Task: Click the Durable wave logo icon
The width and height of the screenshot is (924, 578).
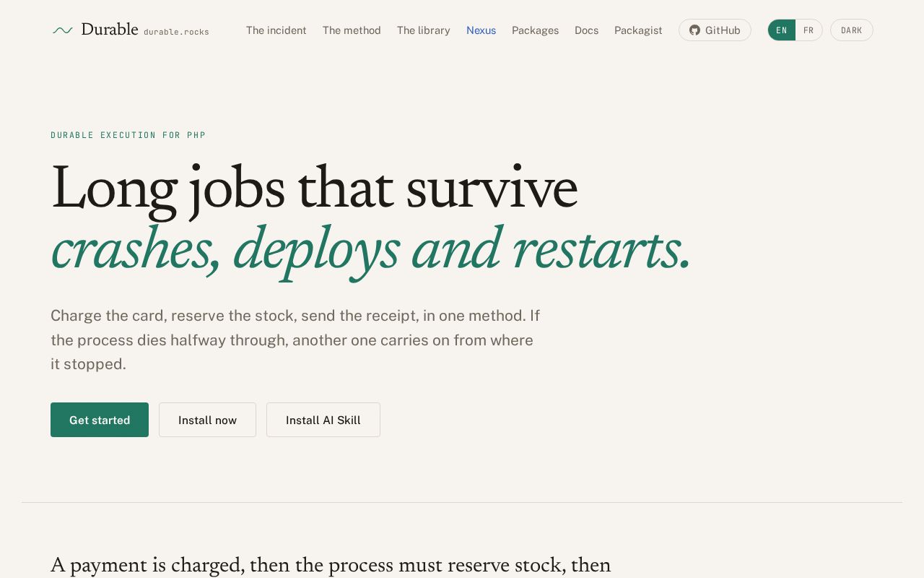Action: point(63,30)
